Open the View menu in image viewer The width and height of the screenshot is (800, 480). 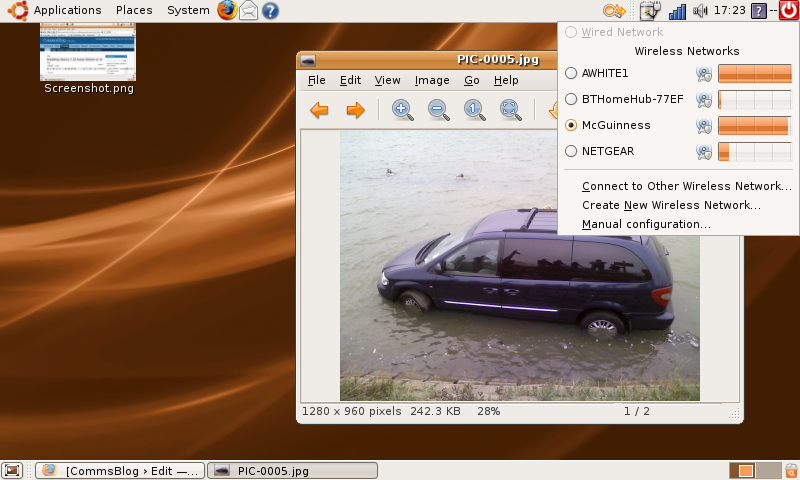point(387,80)
